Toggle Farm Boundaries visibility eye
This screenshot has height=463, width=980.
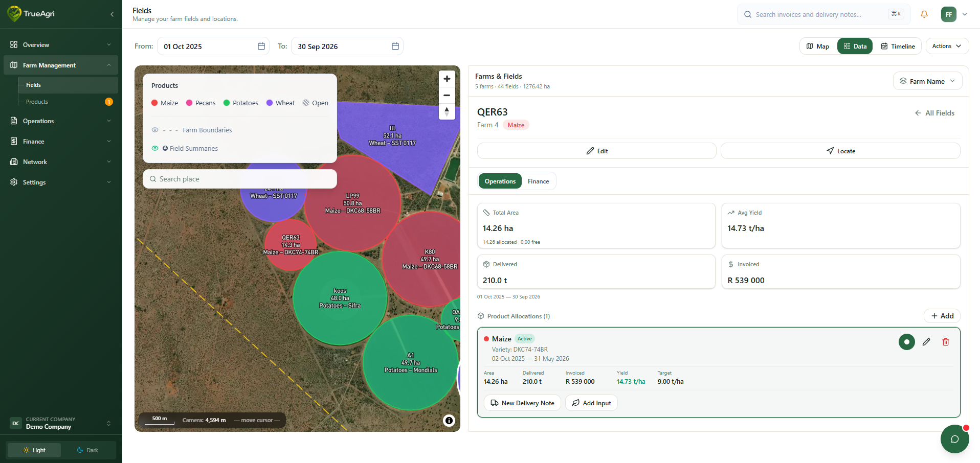(x=155, y=130)
